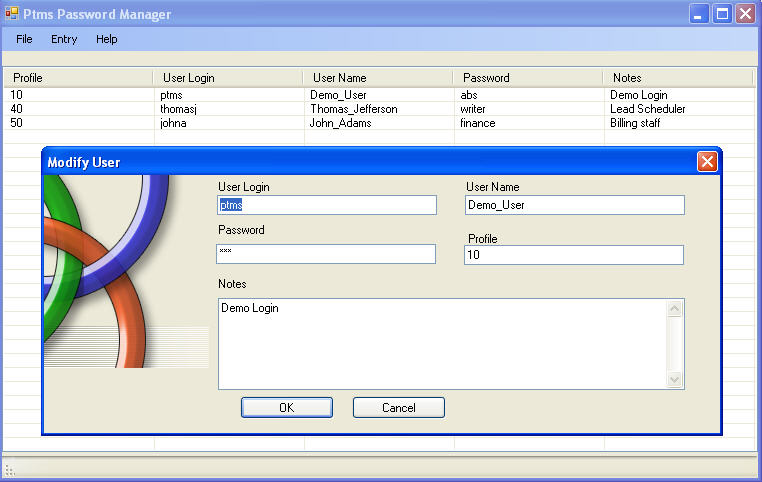762x482 pixels.
Task: Close the Ptms Password Manager window
Action: click(x=745, y=14)
